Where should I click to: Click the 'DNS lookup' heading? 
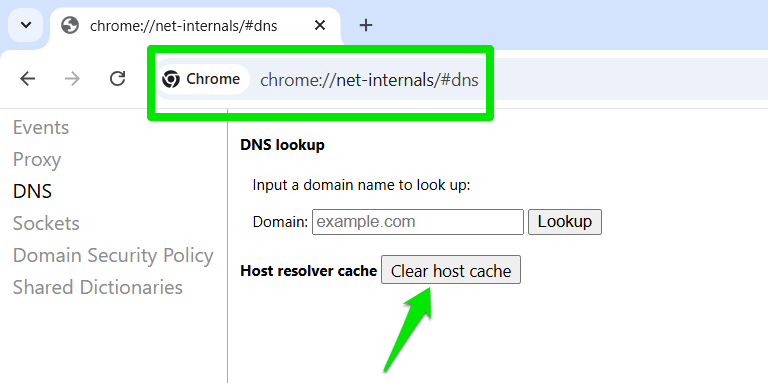tap(282, 145)
